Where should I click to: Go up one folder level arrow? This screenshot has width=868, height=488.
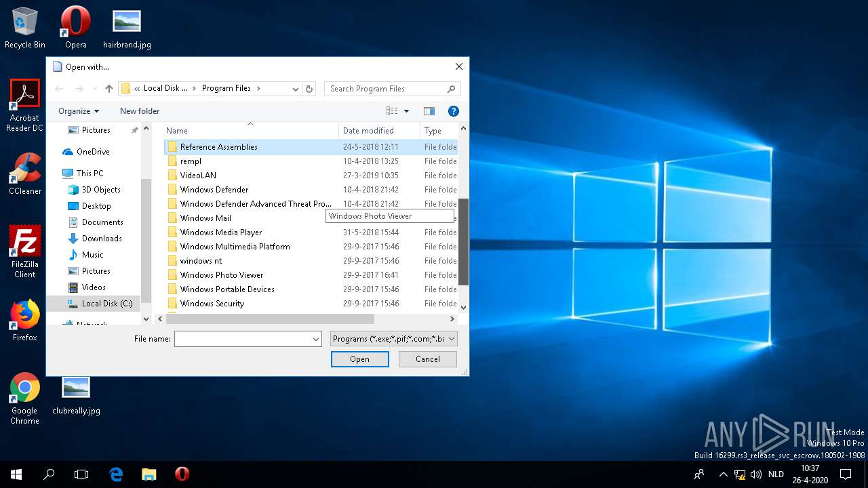point(108,89)
